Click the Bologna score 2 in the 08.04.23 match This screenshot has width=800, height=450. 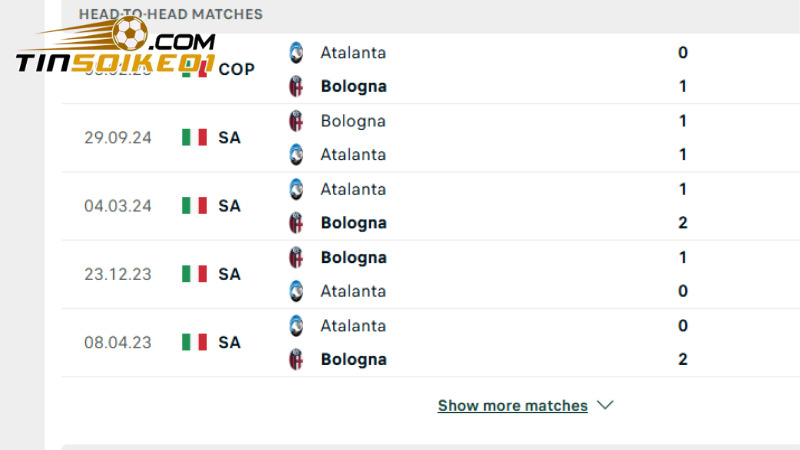point(683,359)
